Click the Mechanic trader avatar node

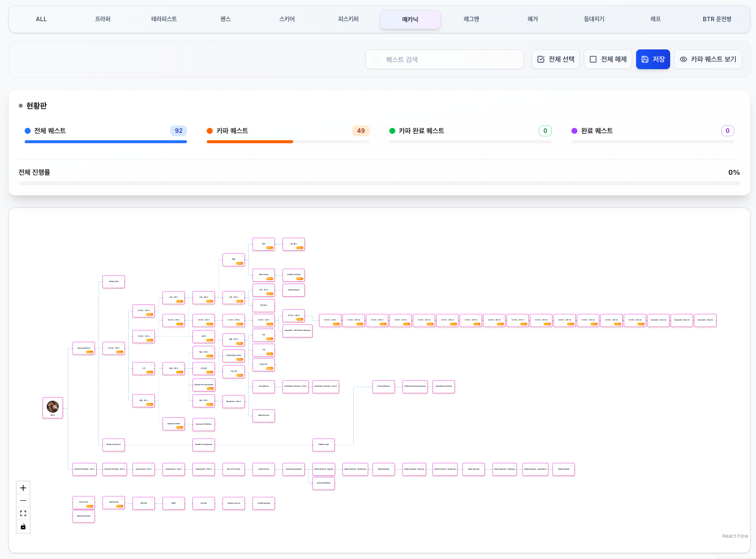point(53,407)
